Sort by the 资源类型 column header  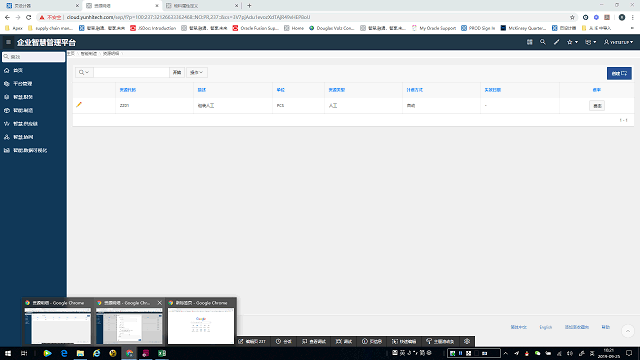[x=337, y=90]
